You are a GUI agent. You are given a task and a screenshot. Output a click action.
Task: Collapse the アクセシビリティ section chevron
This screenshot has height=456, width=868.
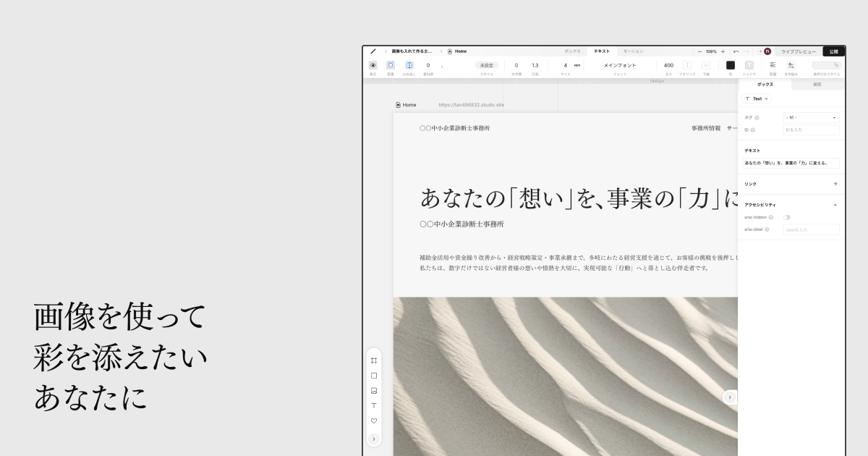coord(837,205)
